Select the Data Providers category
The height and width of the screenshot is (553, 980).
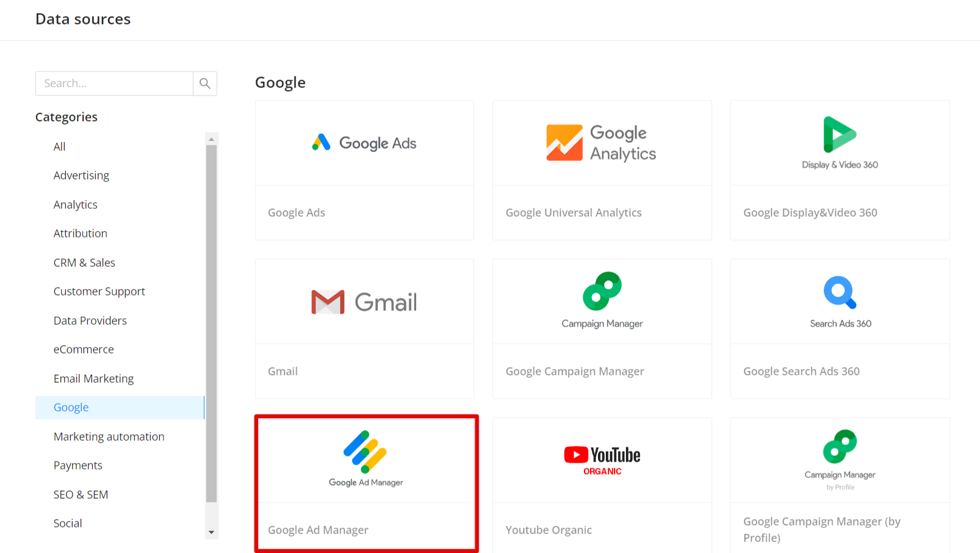[90, 320]
